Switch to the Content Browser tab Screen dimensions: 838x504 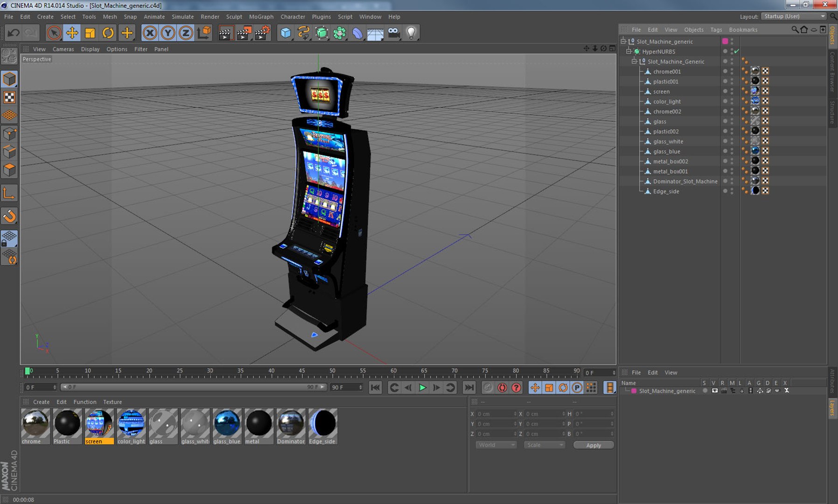(832, 71)
